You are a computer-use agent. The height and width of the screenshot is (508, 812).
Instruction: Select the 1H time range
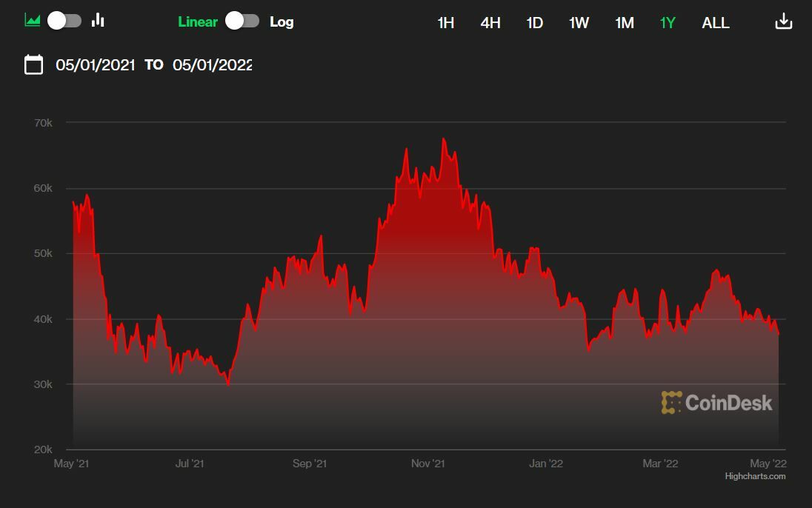(x=445, y=23)
